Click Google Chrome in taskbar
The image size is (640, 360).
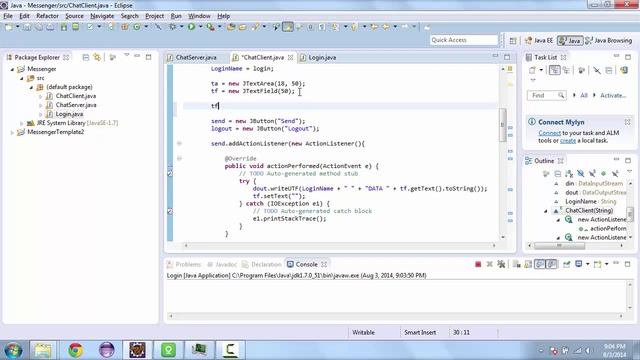[76, 350]
